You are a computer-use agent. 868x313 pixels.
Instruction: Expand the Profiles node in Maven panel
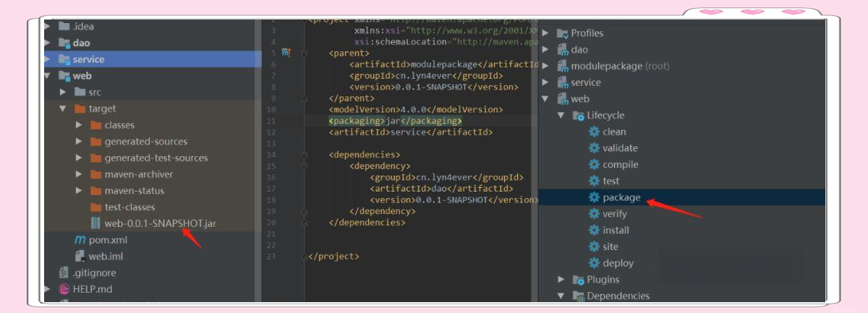[545, 33]
